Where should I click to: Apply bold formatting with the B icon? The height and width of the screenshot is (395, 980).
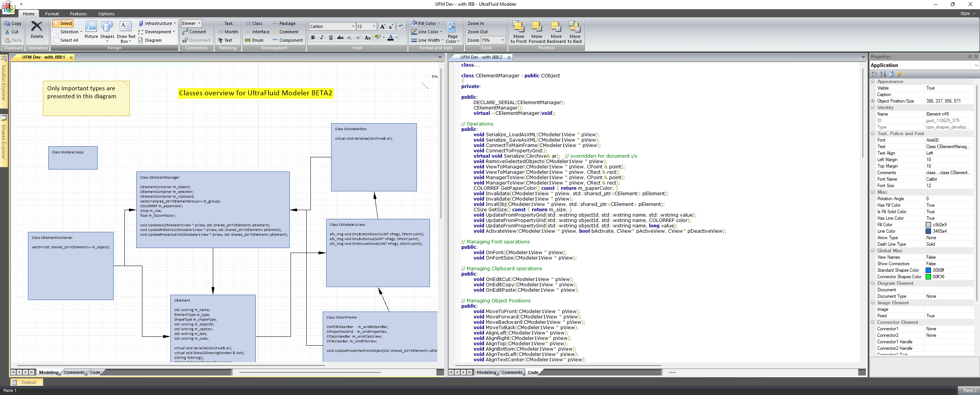313,38
